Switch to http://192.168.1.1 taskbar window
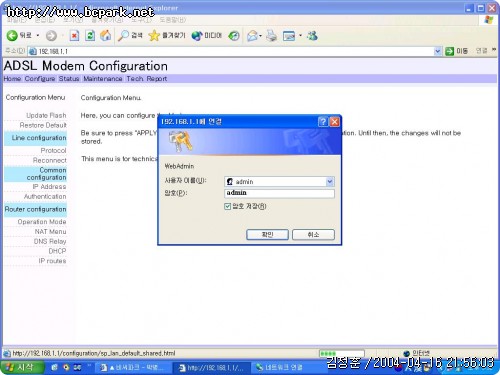The height and width of the screenshot is (375, 500). (212, 368)
